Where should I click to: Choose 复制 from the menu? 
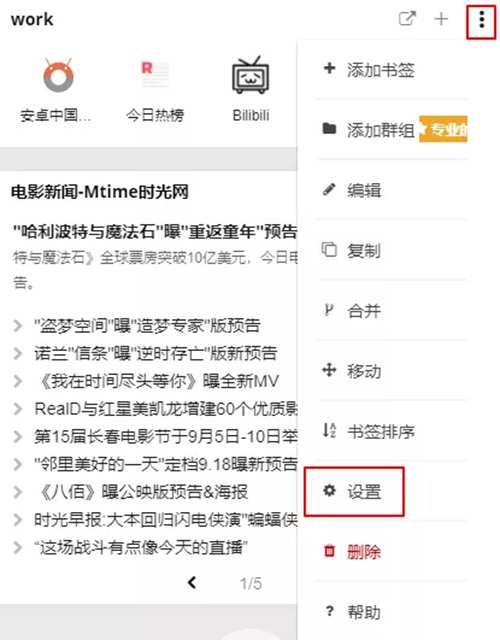392,250
